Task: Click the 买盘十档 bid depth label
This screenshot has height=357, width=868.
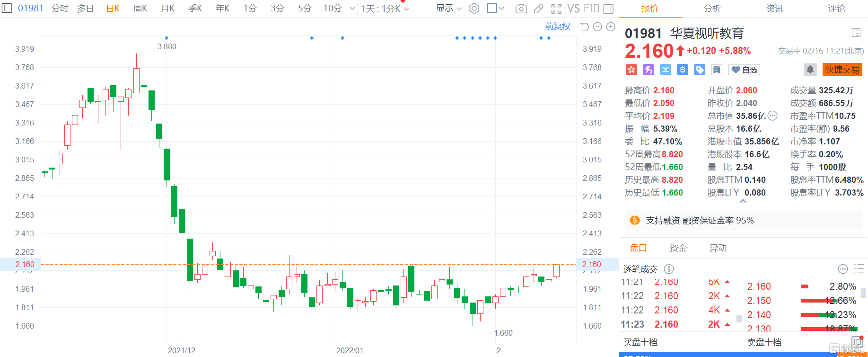Action: coord(640,342)
